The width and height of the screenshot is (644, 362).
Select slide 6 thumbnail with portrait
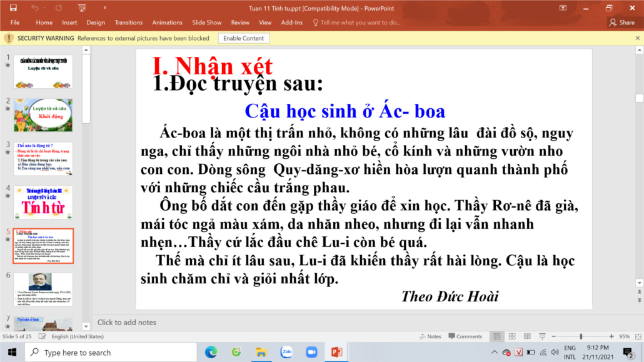(43, 289)
